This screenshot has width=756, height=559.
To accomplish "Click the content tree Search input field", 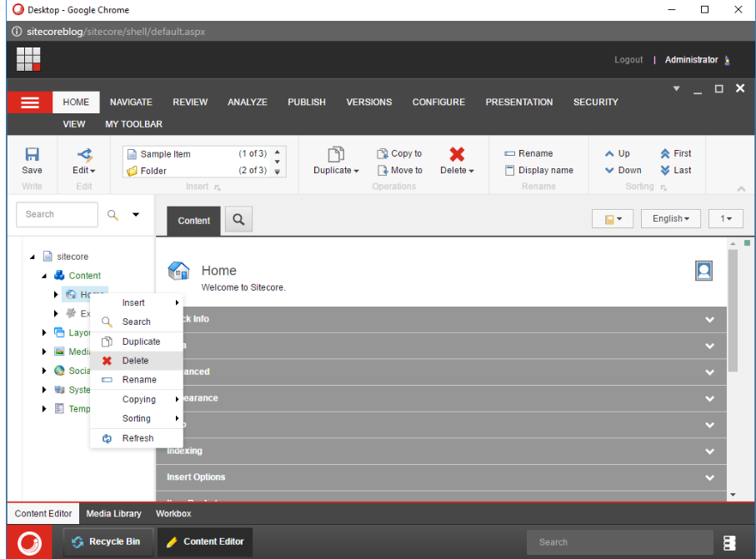I will click(57, 214).
